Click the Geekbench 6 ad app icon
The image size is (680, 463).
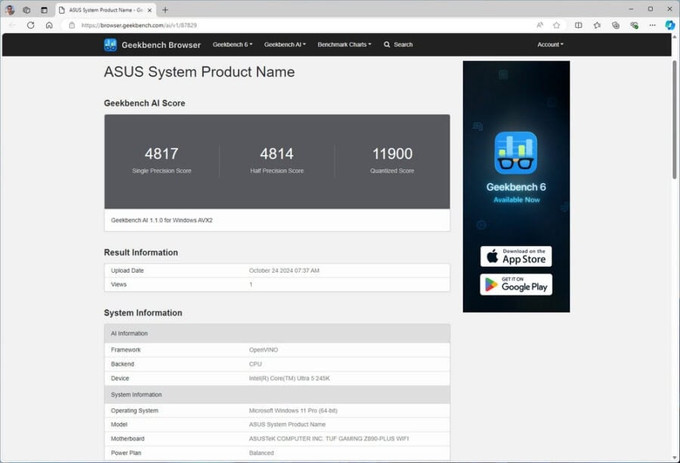516,153
